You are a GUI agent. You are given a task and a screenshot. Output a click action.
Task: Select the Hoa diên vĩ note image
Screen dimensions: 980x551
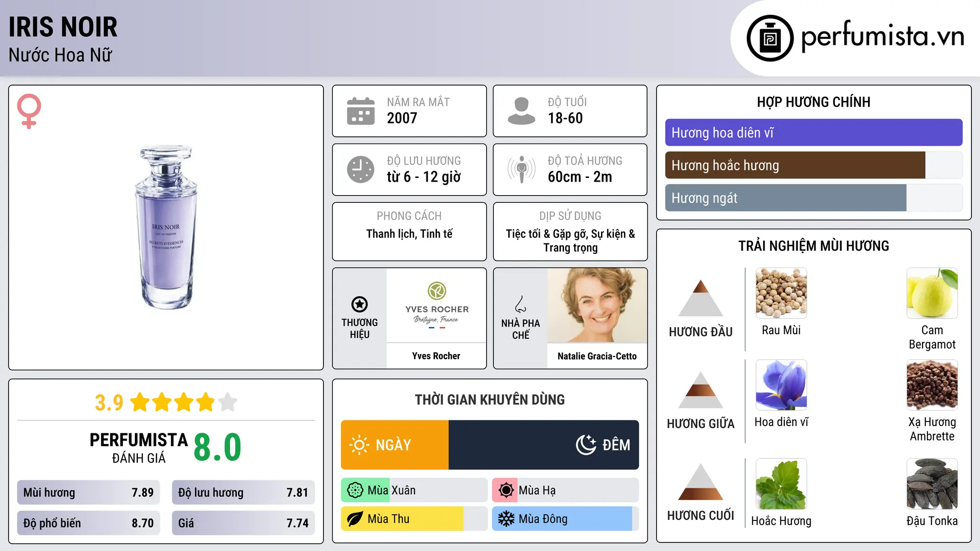pos(781,385)
